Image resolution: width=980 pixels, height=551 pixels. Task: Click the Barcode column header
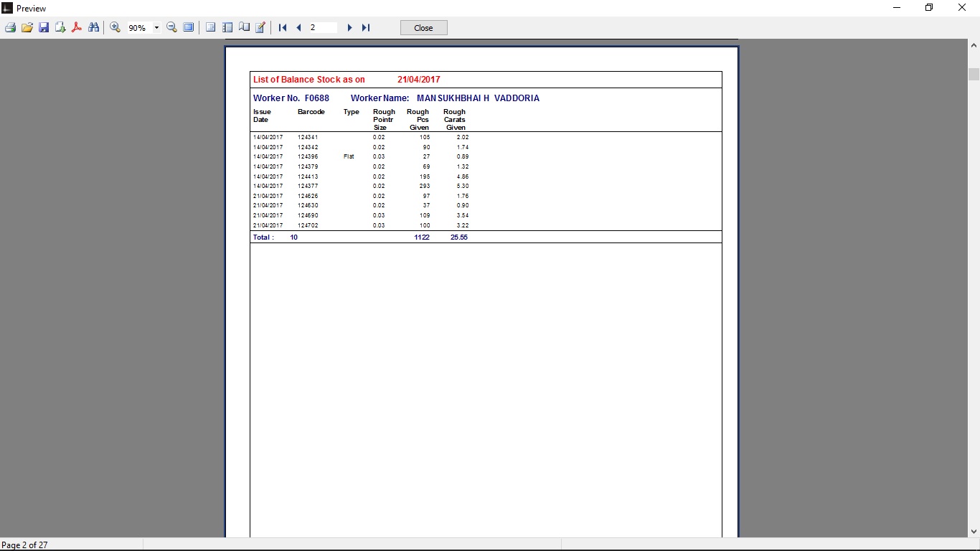pyautogui.click(x=311, y=112)
